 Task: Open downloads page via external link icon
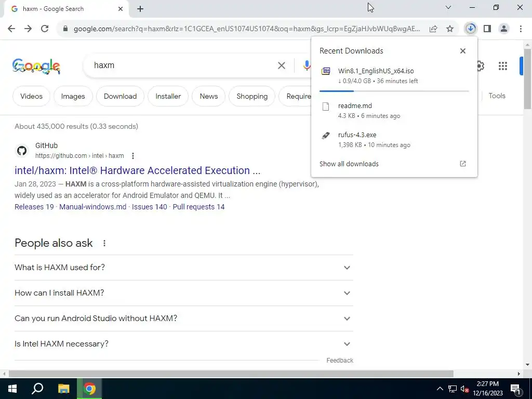[x=463, y=164]
